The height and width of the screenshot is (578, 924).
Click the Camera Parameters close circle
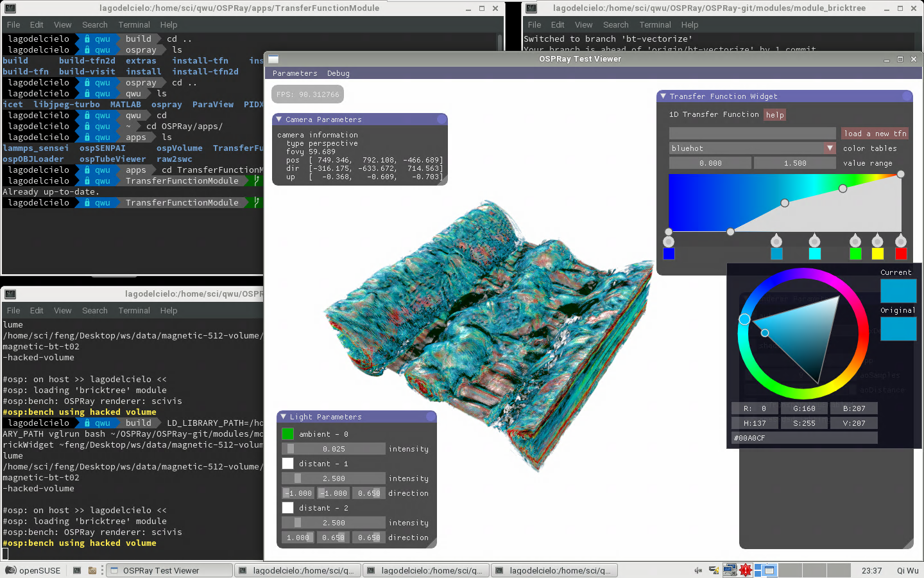pyautogui.click(x=441, y=119)
